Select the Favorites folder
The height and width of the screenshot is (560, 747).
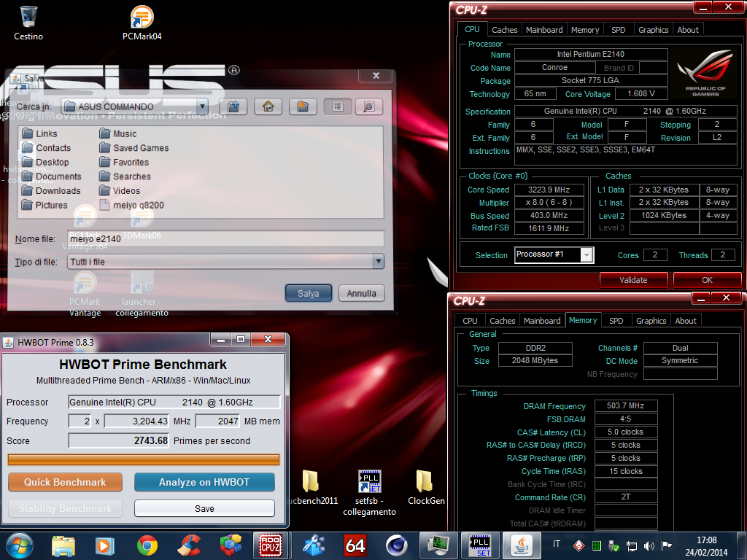(124, 163)
